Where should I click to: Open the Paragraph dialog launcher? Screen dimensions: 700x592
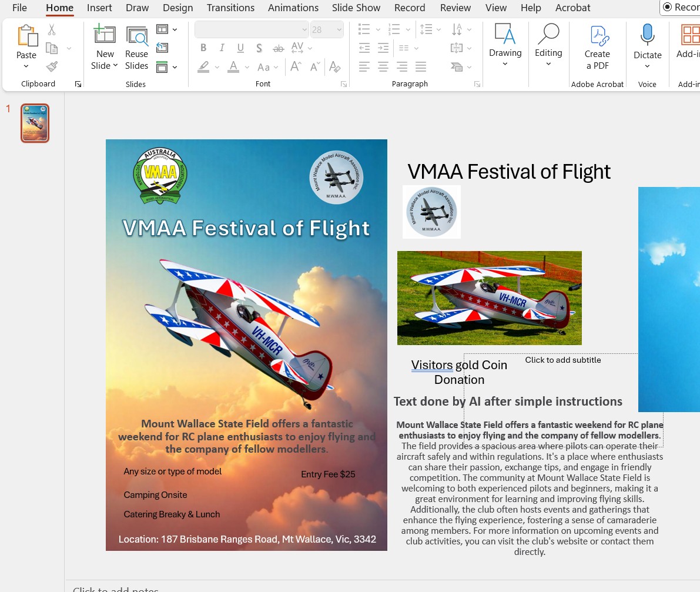(477, 84)
